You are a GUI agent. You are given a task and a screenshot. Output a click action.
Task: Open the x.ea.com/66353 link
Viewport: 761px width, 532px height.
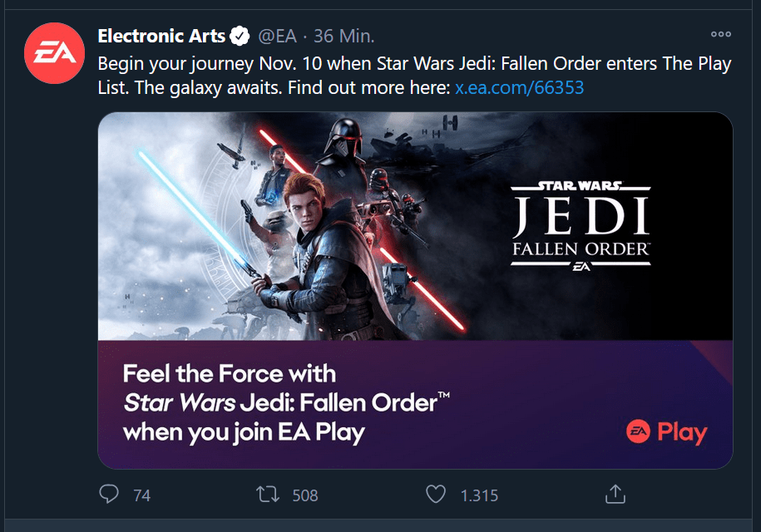coord(520,87)
